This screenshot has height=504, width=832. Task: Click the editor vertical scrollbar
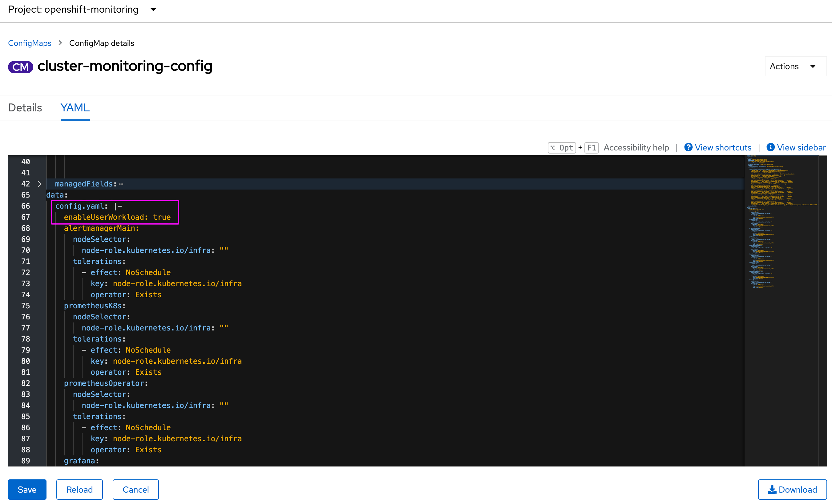822,304
